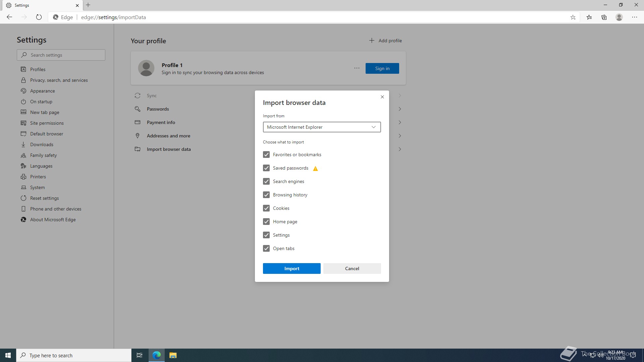Click the Addresses location pin icon
This screenshot has width=644, height=362.
pos(138,136)
